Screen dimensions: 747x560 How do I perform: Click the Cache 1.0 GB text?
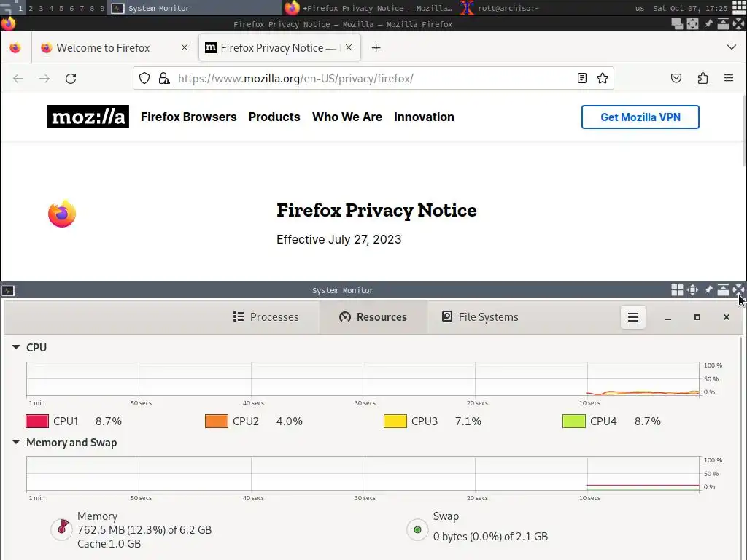coord(109,544)
